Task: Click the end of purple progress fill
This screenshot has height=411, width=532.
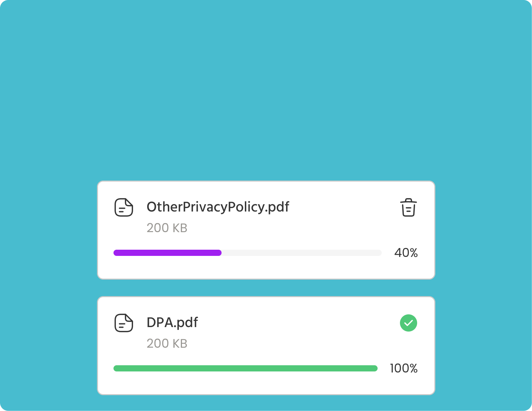Action: [219, 253]
